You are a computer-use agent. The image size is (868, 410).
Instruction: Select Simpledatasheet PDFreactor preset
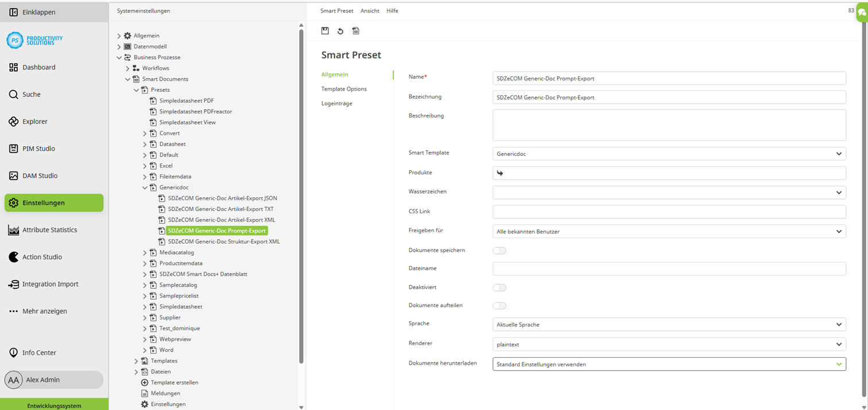pos(196,111)
